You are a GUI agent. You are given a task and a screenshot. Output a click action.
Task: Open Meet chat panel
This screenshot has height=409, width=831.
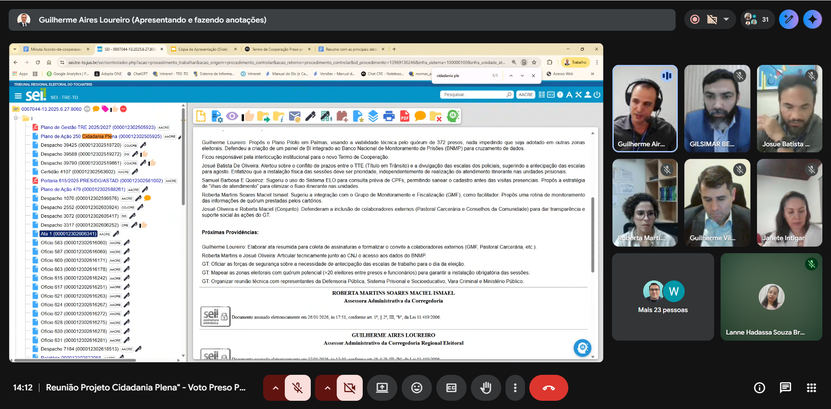[x=785, y=388]
